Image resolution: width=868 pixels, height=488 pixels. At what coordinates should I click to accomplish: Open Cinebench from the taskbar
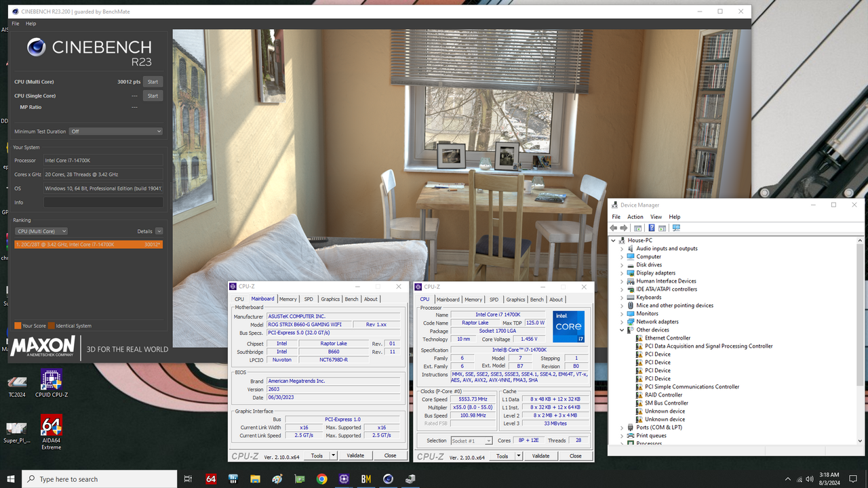click(388, 479)
